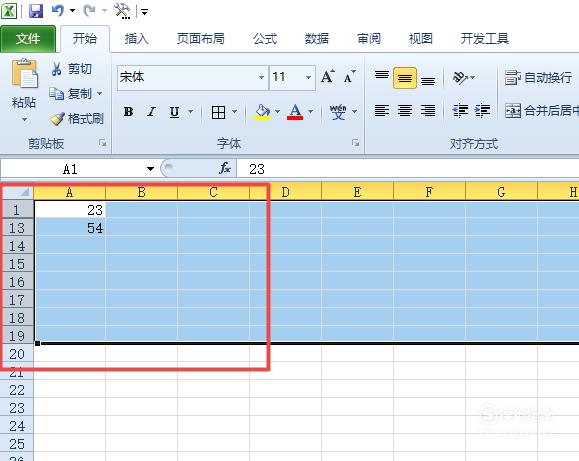Open the font name dropdown
The image size is (579, 461).
[261, 77]
